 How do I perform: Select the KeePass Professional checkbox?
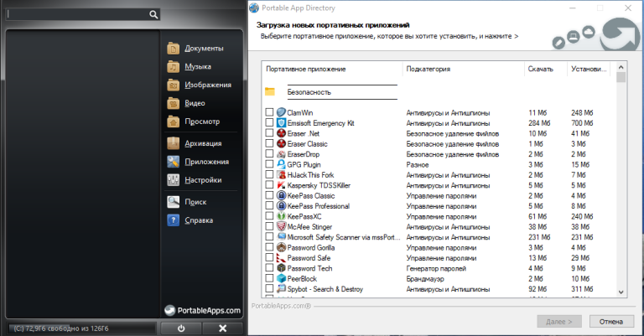click(x=269, y=205)
